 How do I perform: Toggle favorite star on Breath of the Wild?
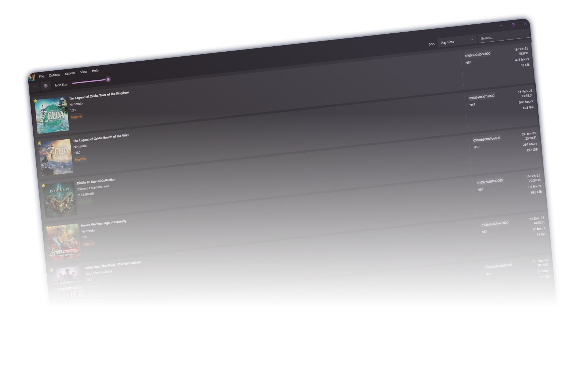pyautogui.click(x=39, y=143)
